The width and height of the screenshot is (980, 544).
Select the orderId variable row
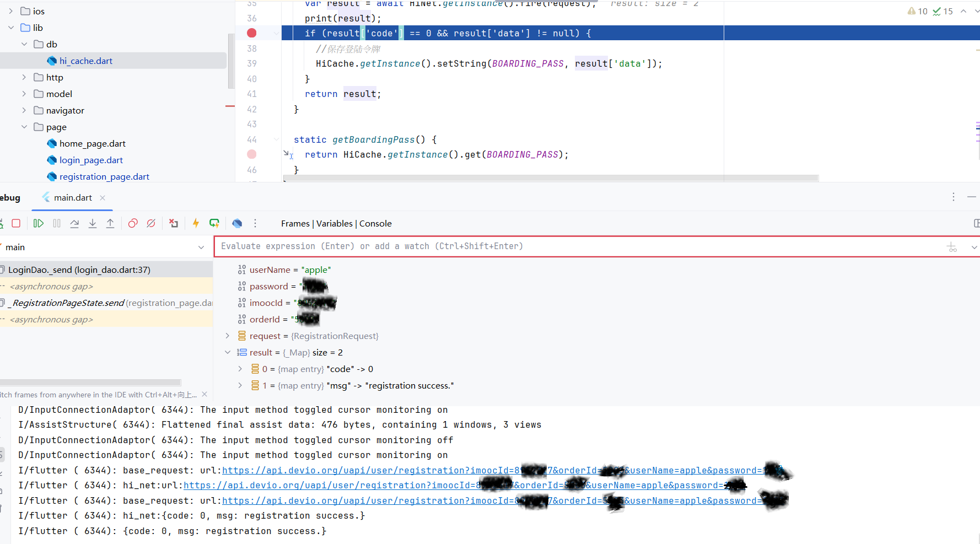pos(278,319)
